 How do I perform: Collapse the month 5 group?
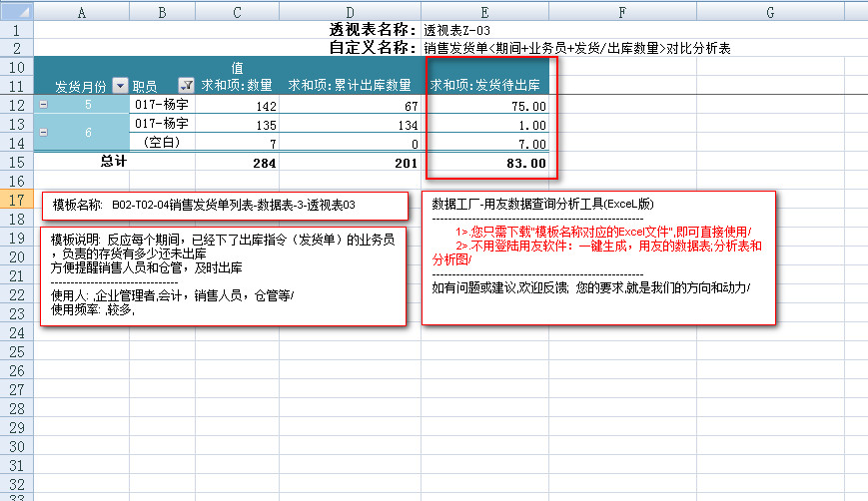(42, 105)
